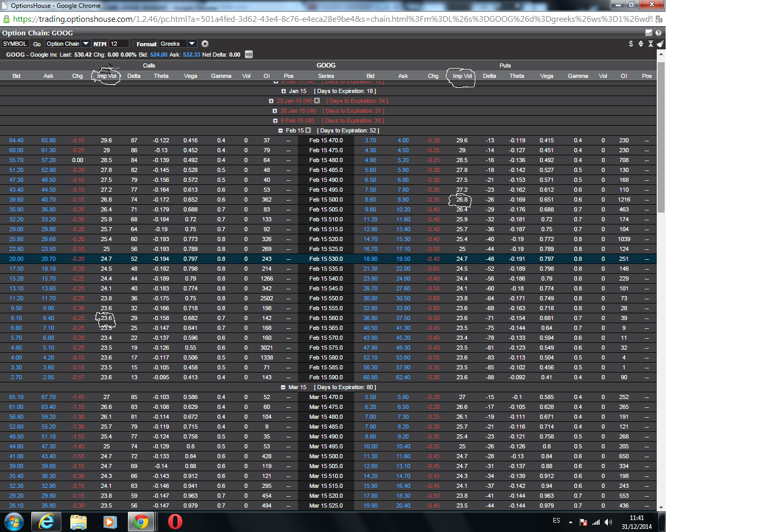Show hidden tray icons arrow
780x532 pixels.
pyautogui.click(x=570, y=522)
